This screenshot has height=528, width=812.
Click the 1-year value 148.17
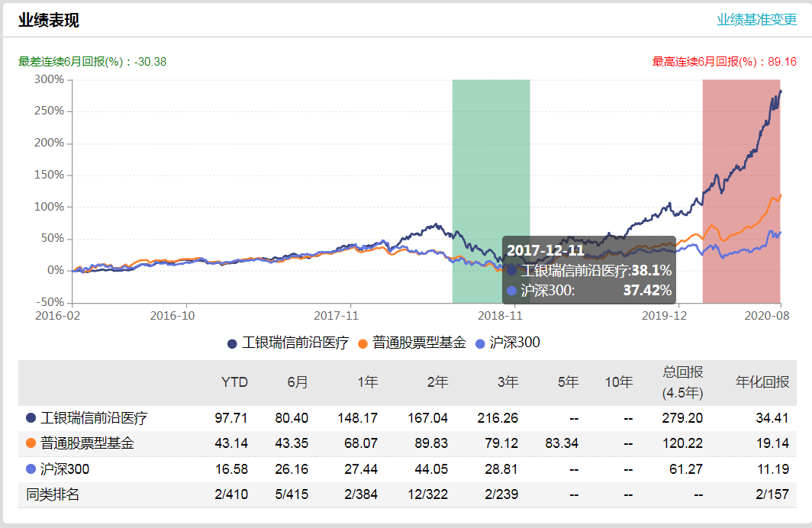pyautogui.click(x=357, y=417)
